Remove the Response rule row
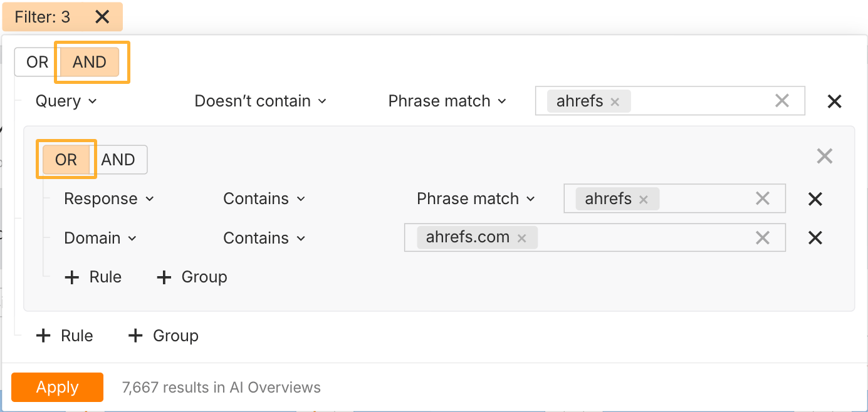This screenshot has height=412, width=868. (x=815, y=199)
